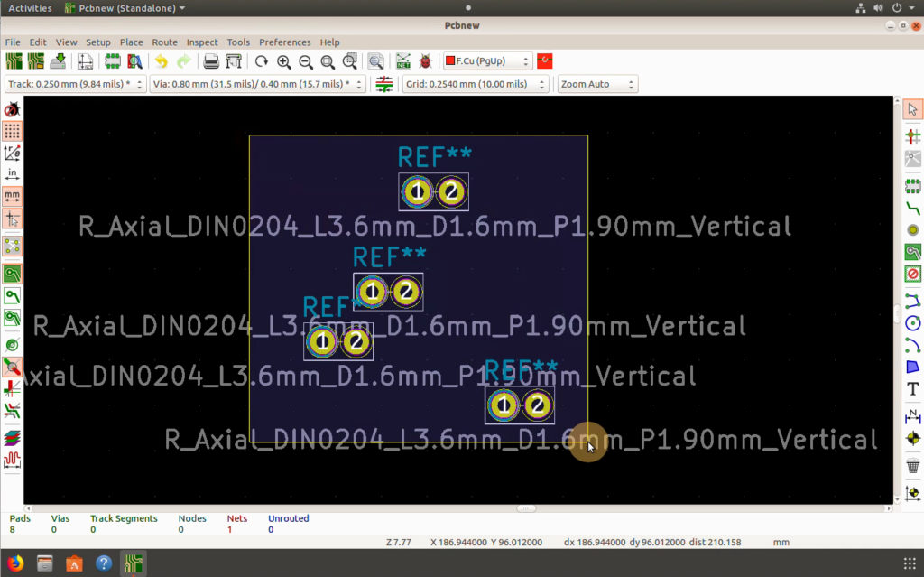Open the Place menu
Screen dimensions: 924x577
(131, 42)
